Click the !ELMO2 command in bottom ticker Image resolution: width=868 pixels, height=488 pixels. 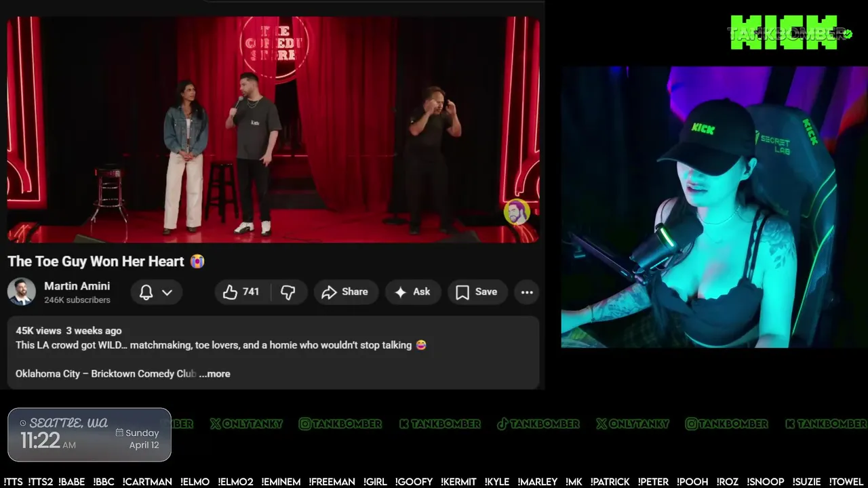pos(235,482)
